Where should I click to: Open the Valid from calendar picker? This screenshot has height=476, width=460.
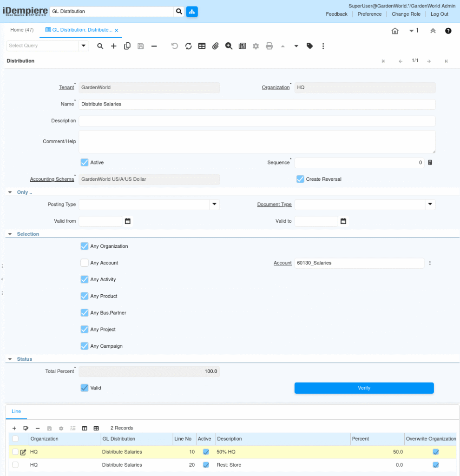pyautogui.click(x=128, y=221)
